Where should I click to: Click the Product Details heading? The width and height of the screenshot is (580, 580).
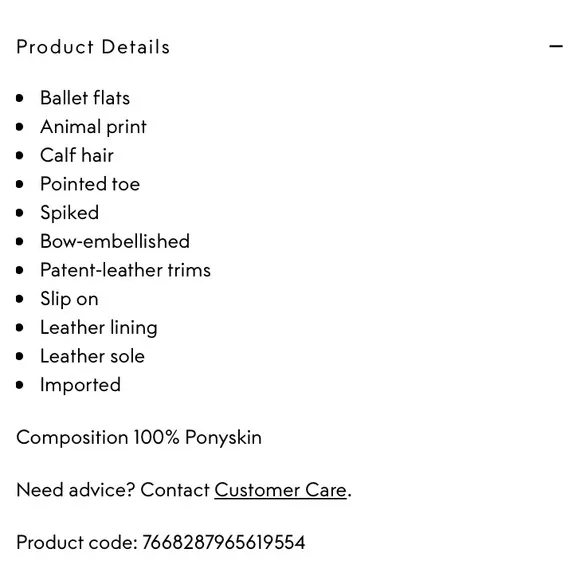pos(93,47)
